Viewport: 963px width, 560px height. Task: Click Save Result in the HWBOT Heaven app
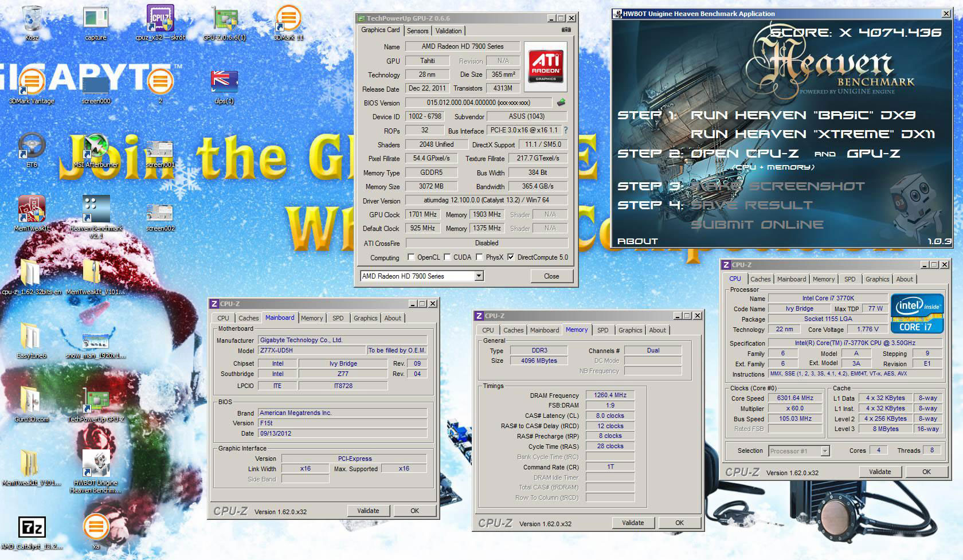point(751,205)
